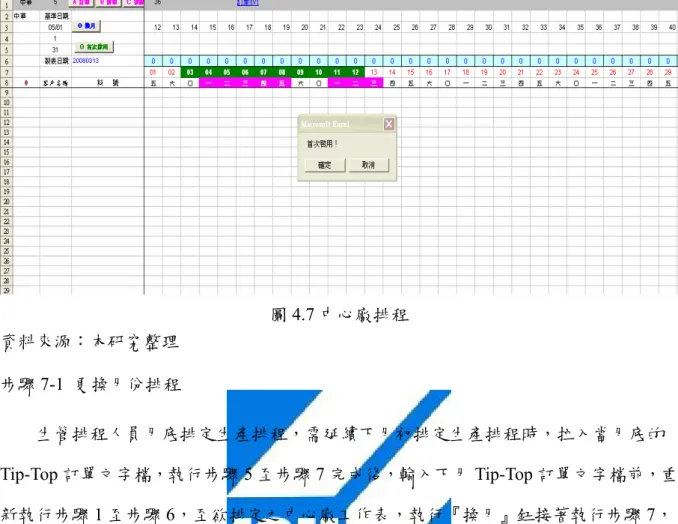Select row header 25
Screen dimensions: 678x524
pos(6,251)
